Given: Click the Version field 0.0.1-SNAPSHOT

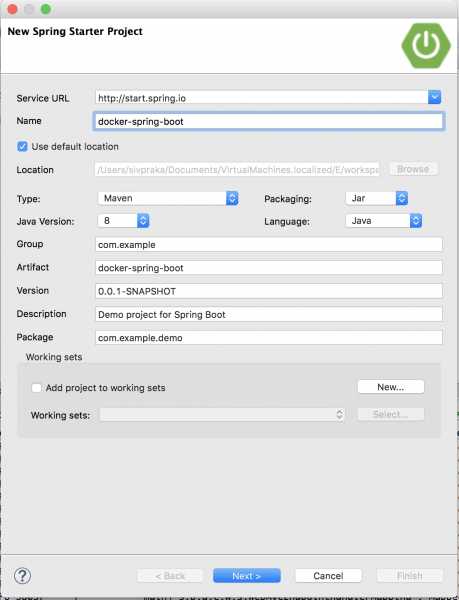Looking at the screenshot, I should click(269, 291).
